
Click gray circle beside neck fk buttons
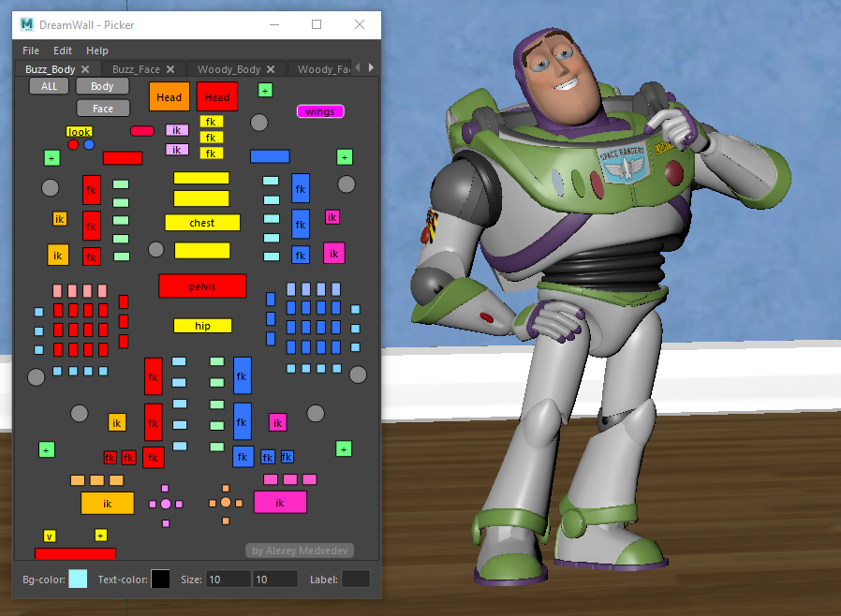click(x=259, y=123)
